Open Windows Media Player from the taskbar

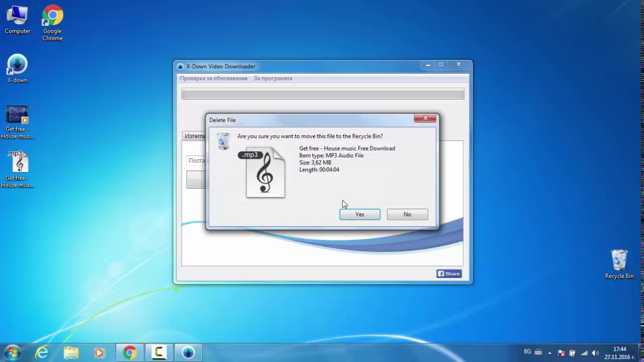[x=99, y=353]
